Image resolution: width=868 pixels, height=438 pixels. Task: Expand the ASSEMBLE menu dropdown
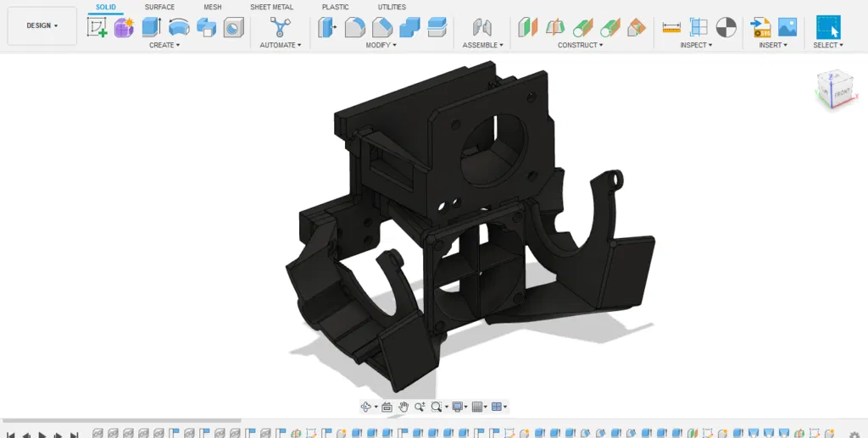482,45
